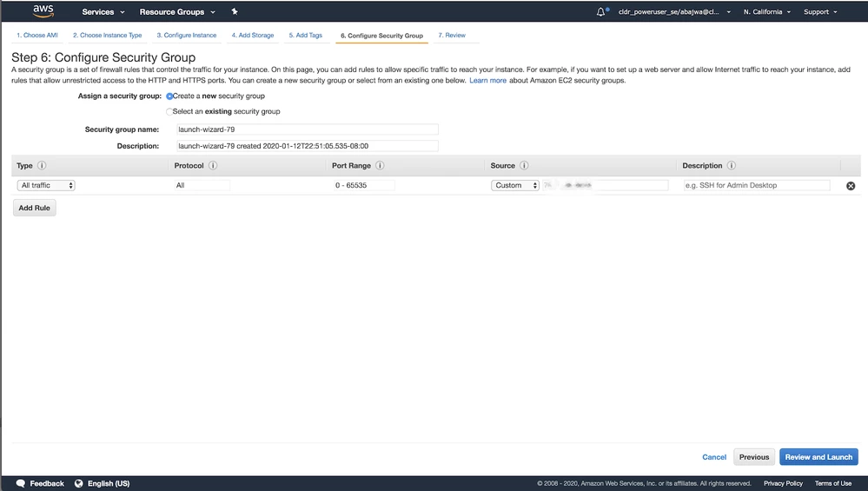
Task: Click the Previous button
Action: pyautogui.click(x=754, y=457)
